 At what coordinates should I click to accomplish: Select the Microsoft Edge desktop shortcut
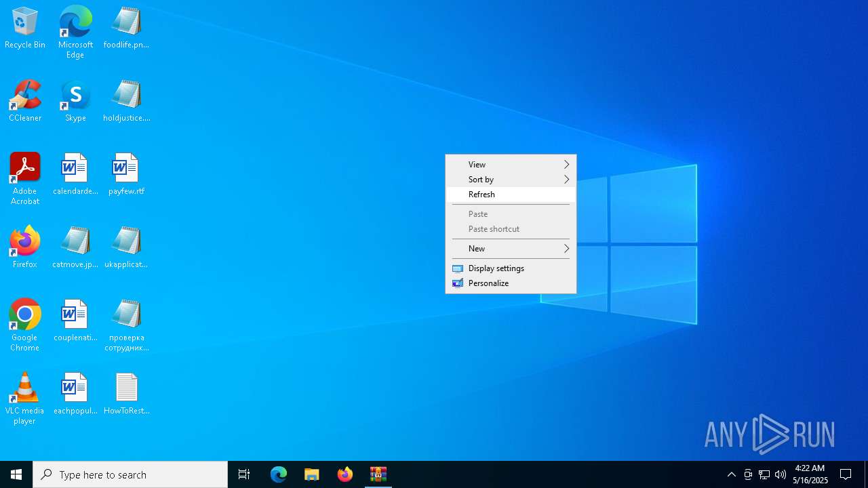(x=75, y=33)
